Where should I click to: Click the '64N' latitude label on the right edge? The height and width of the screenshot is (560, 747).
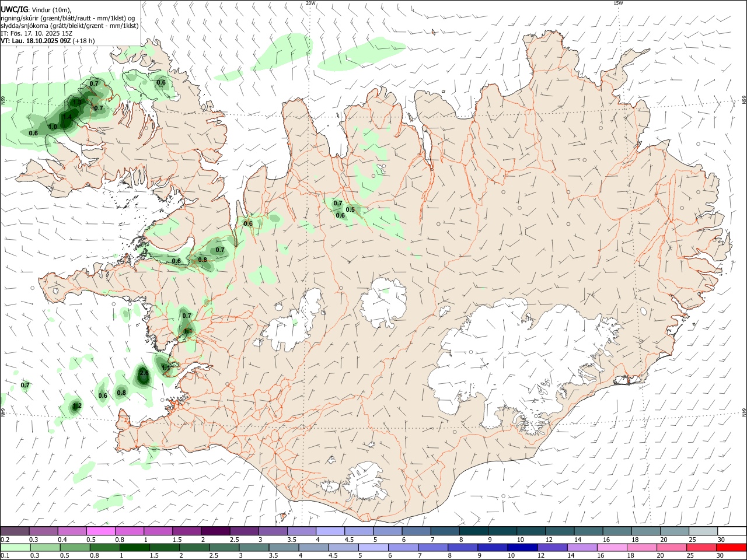pyautogui.click(x=744, y=412)
